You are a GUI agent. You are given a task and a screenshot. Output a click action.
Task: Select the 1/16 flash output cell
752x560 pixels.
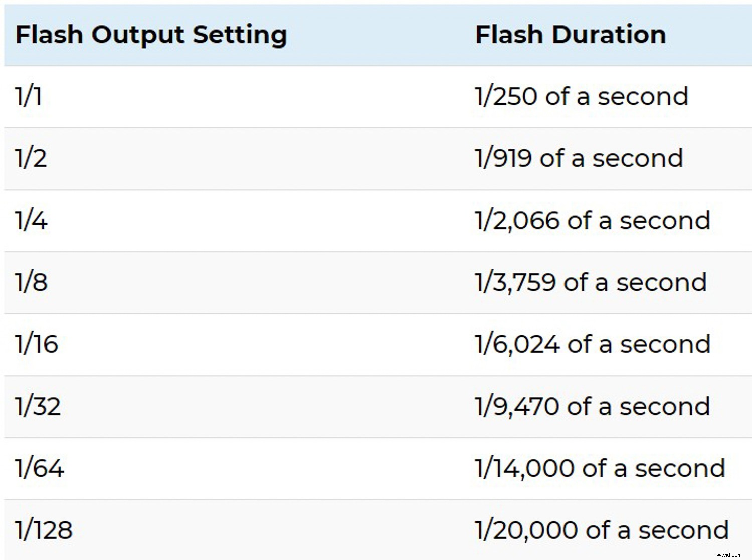click(37, 344)
